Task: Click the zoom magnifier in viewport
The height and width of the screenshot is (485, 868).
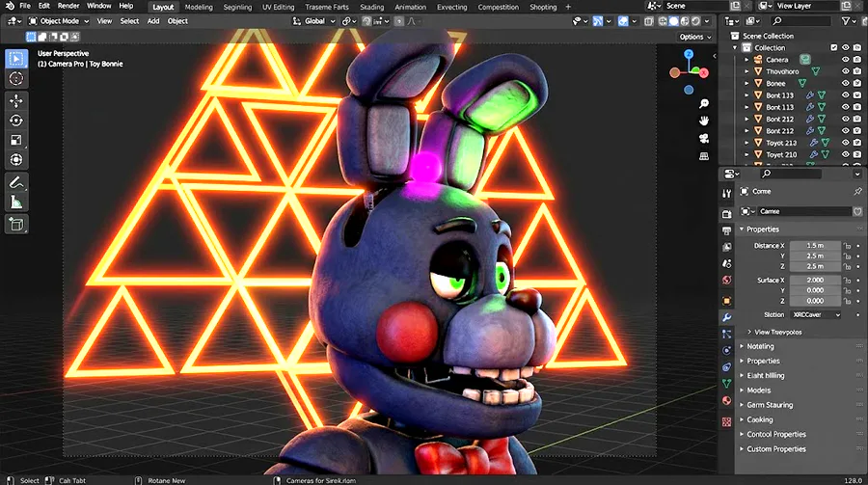Action: [x=704, y=103]
